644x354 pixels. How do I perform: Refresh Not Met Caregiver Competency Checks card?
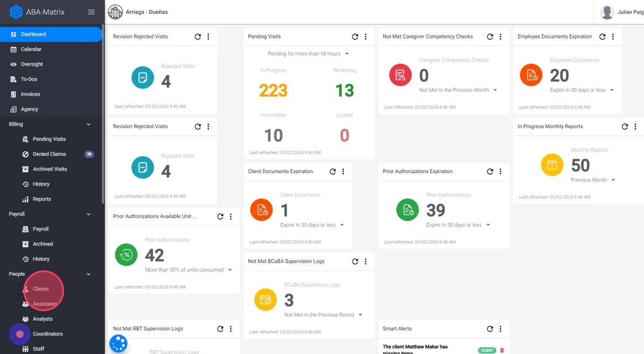click(489, 37)
